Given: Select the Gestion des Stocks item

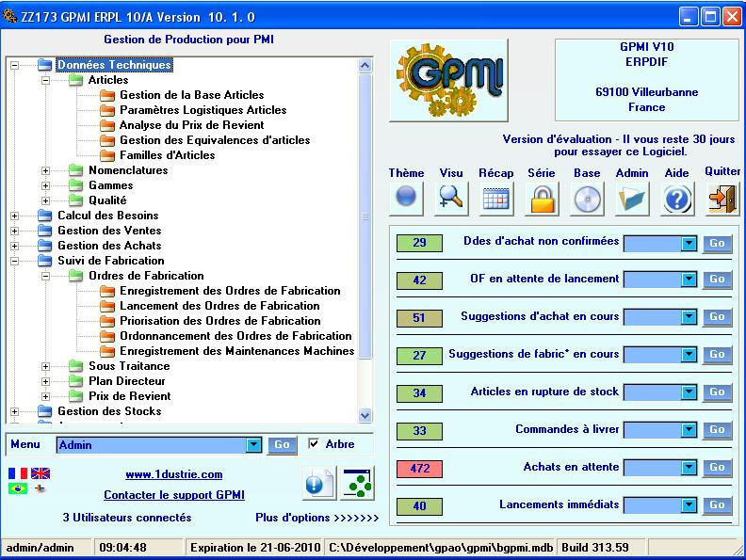Looking at the screenshot, I should [x=109, y=411].
